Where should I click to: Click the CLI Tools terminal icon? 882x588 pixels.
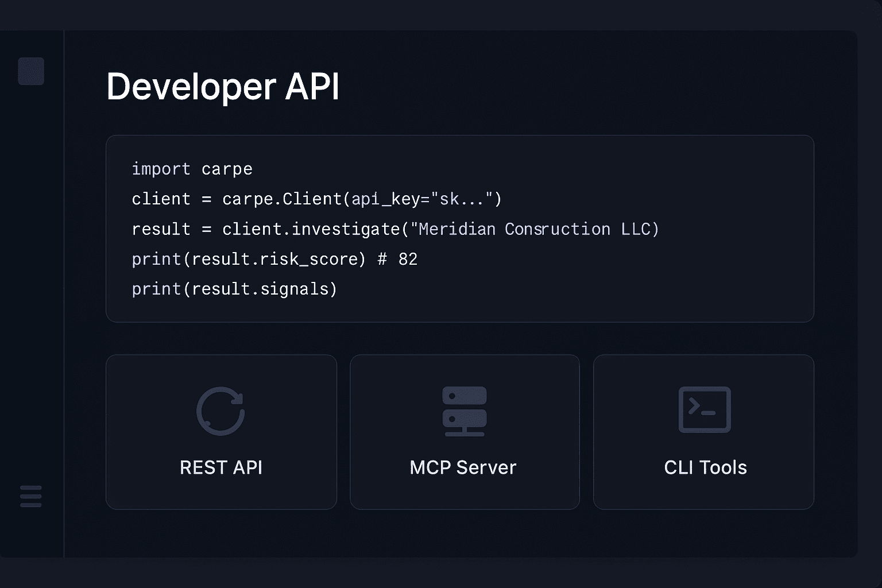(x=705, y=409)
